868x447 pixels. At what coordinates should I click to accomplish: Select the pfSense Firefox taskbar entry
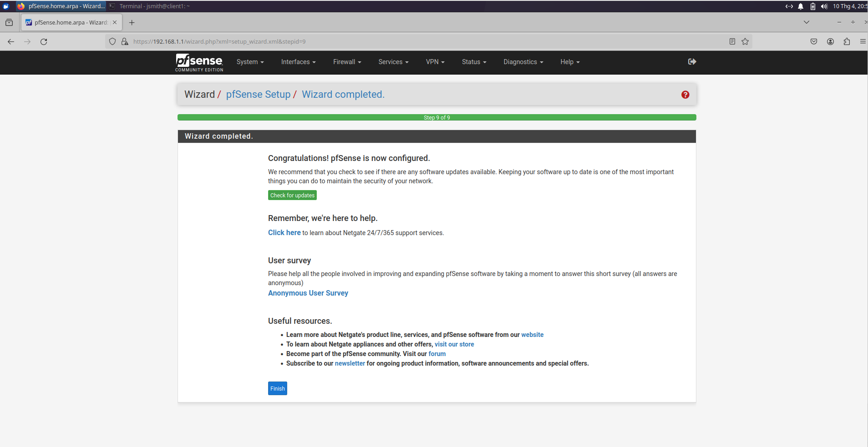61,6
